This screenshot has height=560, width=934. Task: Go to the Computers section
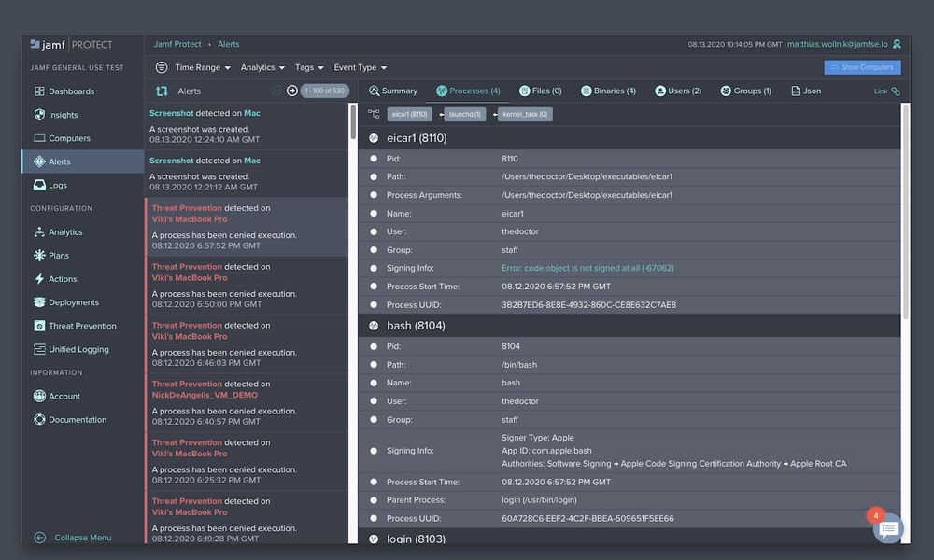62,138
